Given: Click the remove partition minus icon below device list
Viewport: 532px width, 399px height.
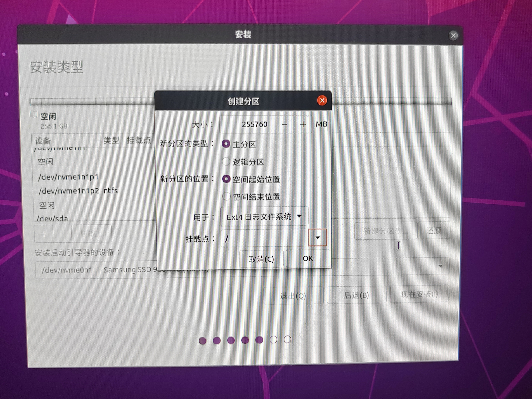Looking at the screenshot, I should [62, 234].
